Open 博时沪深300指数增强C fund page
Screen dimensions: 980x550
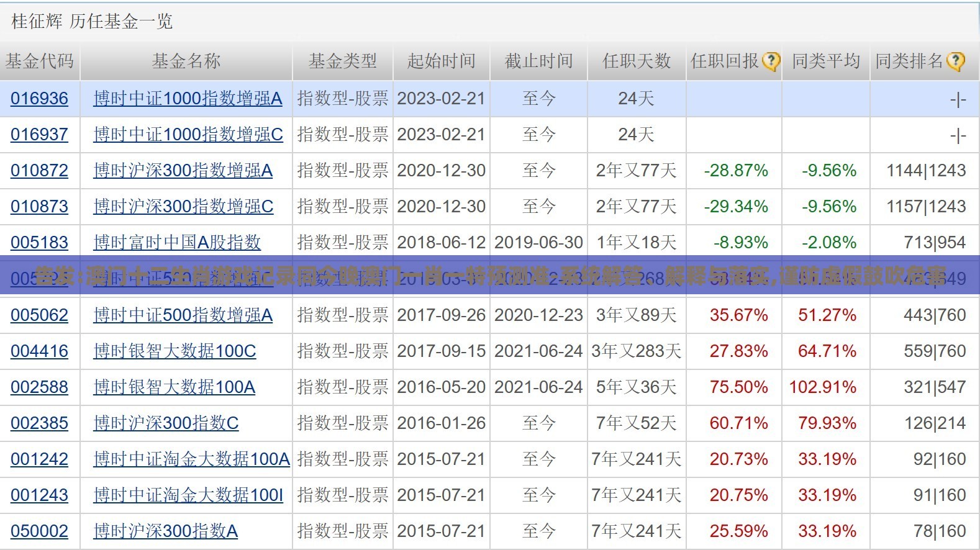(x=183, y=207)
